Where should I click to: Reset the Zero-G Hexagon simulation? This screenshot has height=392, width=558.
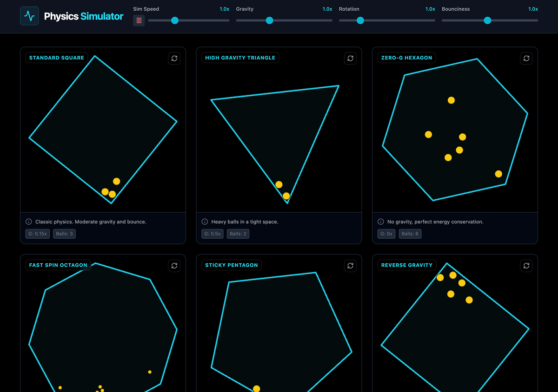tap(526, 58)
